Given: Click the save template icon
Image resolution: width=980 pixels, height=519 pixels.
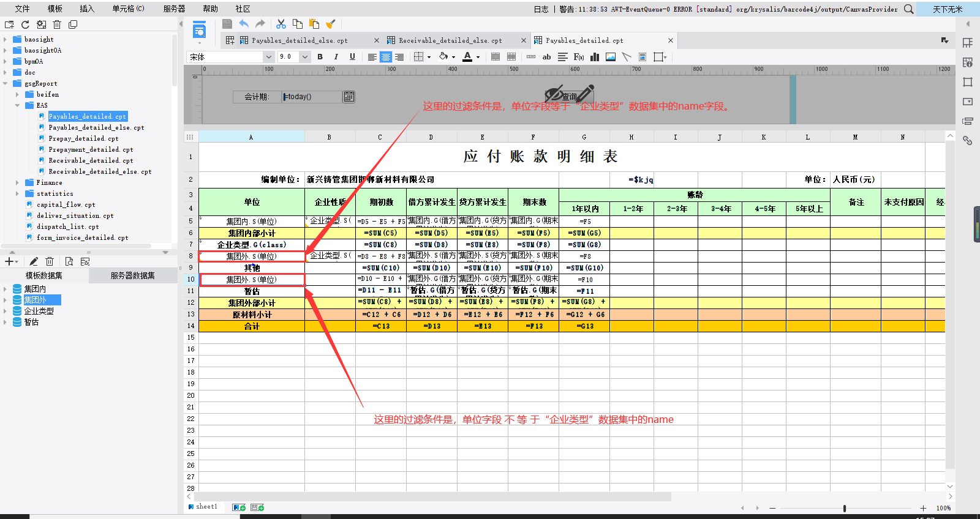Looking at the screenshot, I should click(227, 24).
